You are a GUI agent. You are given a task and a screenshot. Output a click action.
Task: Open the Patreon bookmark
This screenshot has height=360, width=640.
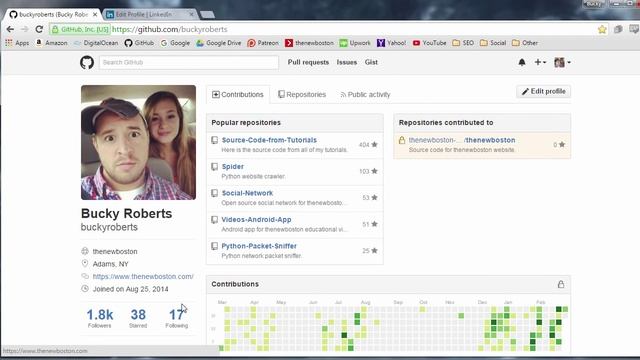click(263, 43)
